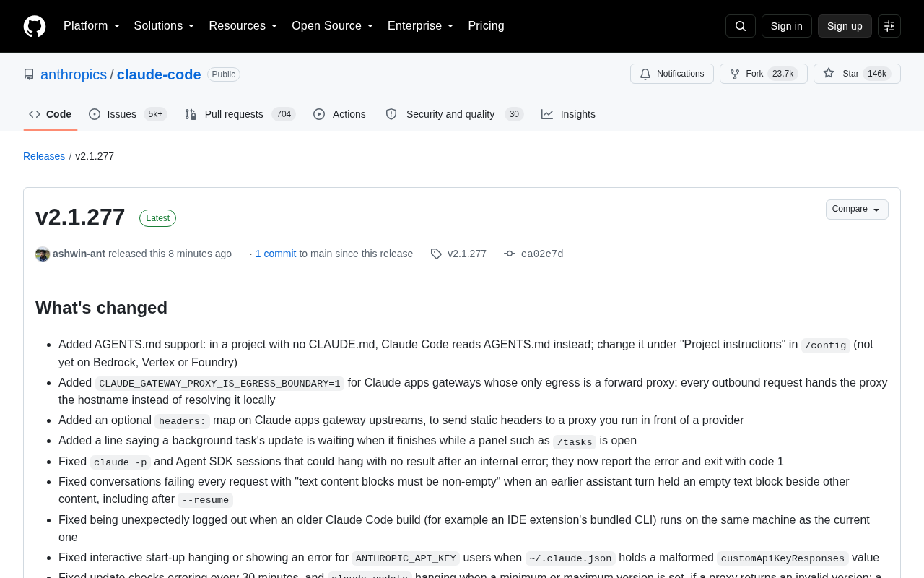Expand the Enterprise menu

point(421,26)
